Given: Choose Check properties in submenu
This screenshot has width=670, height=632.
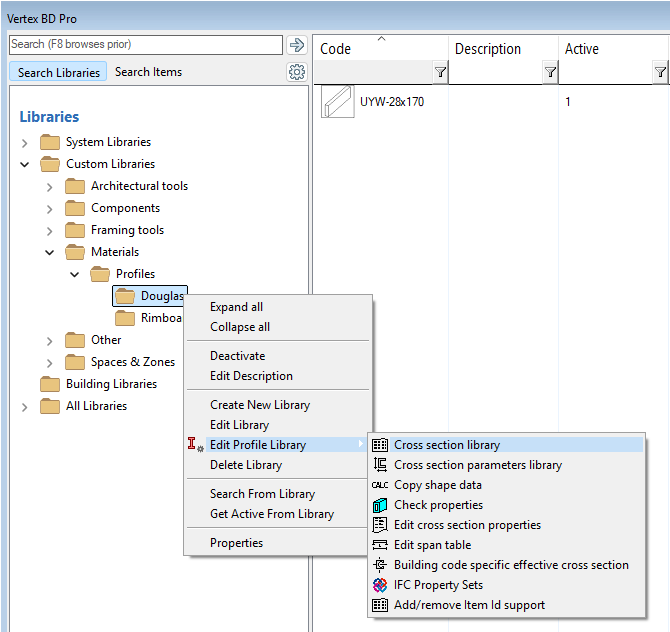Looking at the screenshot, I should [438, 505].
